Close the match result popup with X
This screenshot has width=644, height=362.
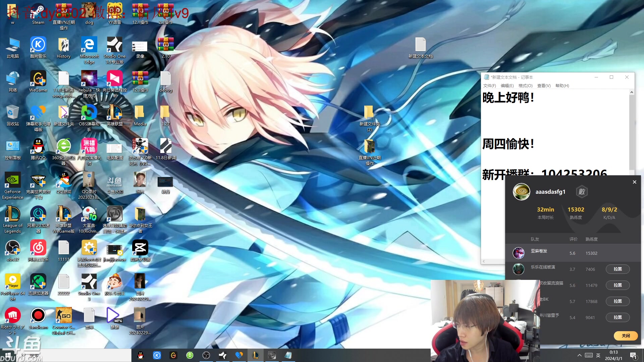pos(634,182)
